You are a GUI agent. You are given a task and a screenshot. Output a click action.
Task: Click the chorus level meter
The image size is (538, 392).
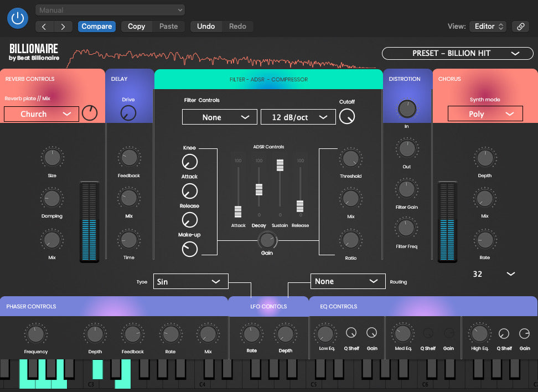[x=447, y=221]
